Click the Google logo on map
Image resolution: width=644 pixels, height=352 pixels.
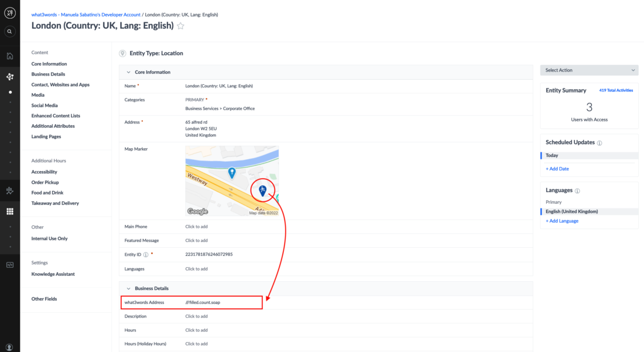[x=197, y=211]
